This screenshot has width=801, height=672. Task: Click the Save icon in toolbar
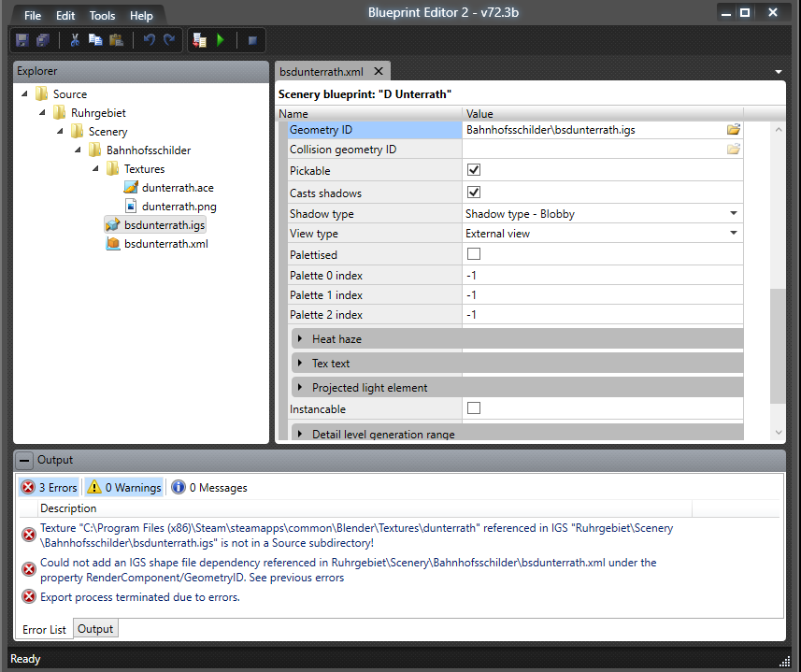coord(22,40)
